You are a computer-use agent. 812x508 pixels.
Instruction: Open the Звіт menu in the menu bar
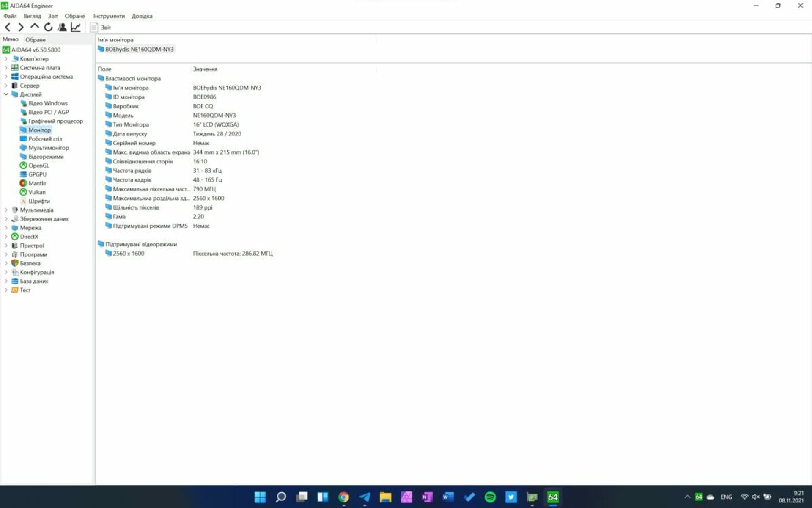53,16
